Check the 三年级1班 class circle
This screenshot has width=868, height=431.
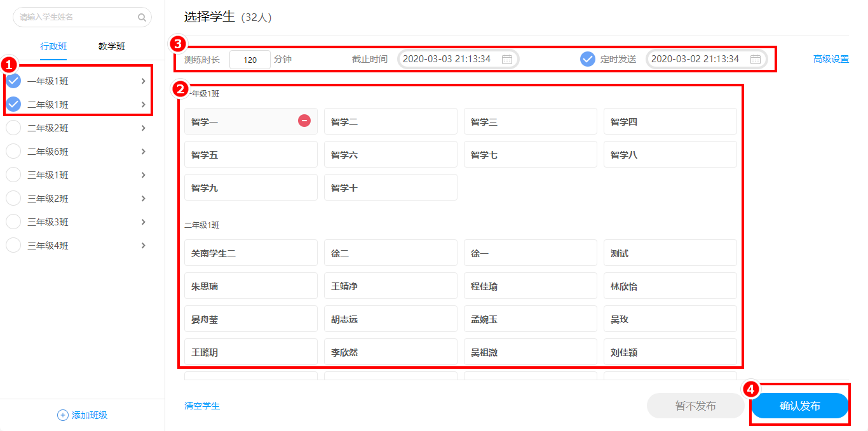pyautogui.click(x=13, y=175)
